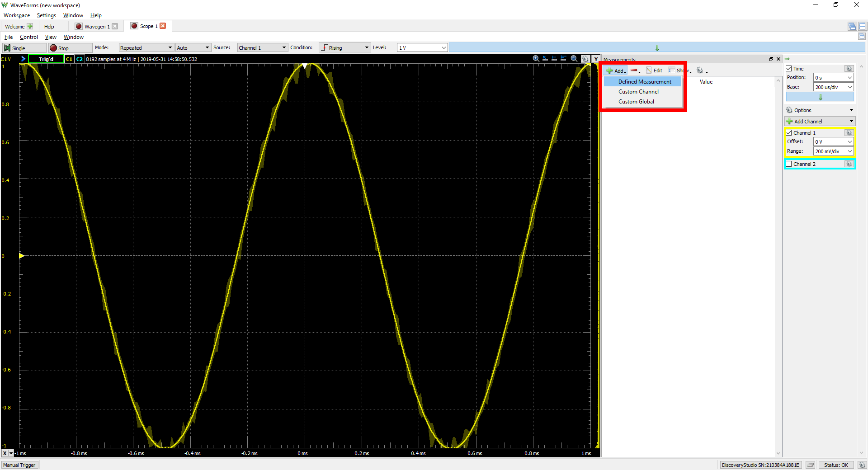
Task: Open the Source dropdown showing Channel 1
Action: pos(262,48)
